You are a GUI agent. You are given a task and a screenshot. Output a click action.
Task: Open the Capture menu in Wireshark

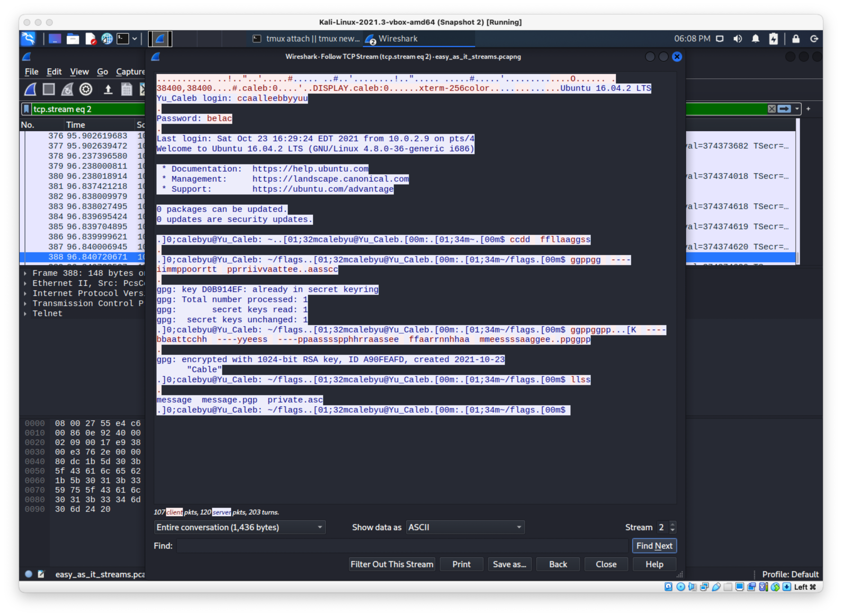(x=130, y=71)
